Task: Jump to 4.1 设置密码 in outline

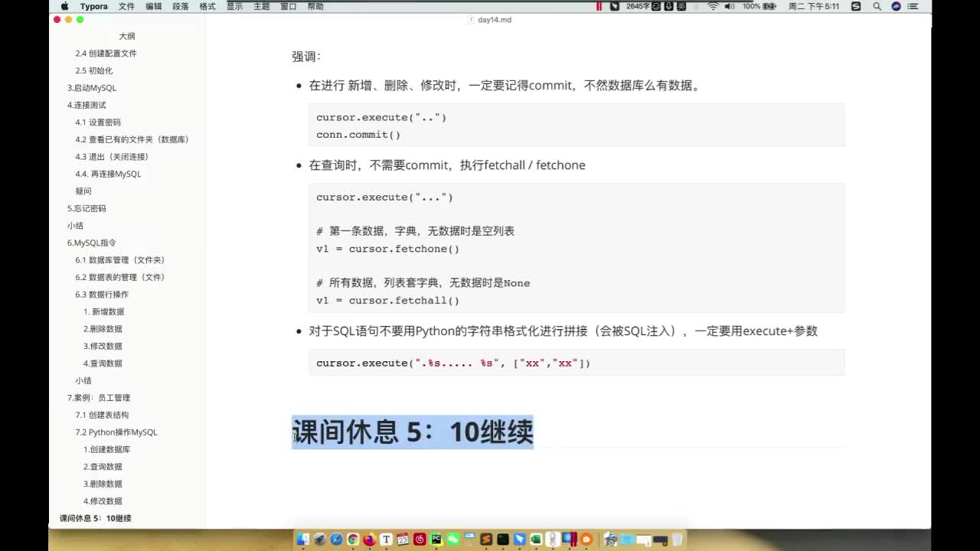Action: tap(98, 122)
